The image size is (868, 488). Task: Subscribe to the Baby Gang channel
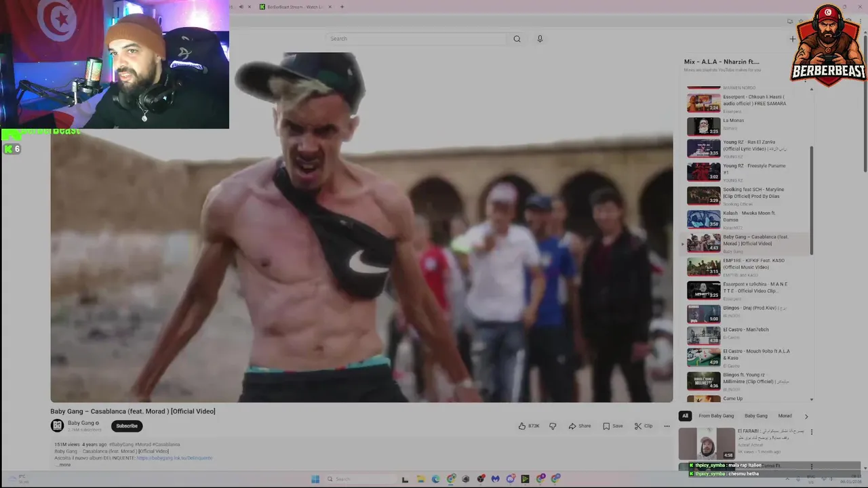point(127,426)
